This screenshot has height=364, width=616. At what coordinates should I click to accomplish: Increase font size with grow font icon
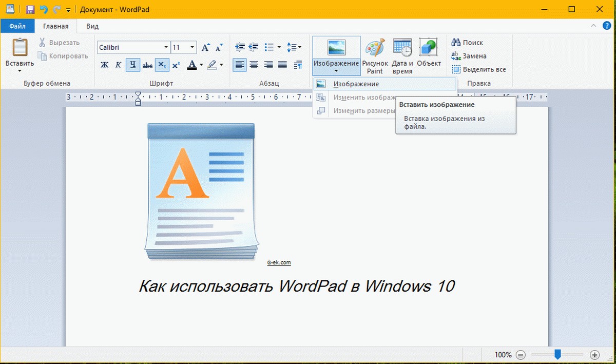(205, 47)
